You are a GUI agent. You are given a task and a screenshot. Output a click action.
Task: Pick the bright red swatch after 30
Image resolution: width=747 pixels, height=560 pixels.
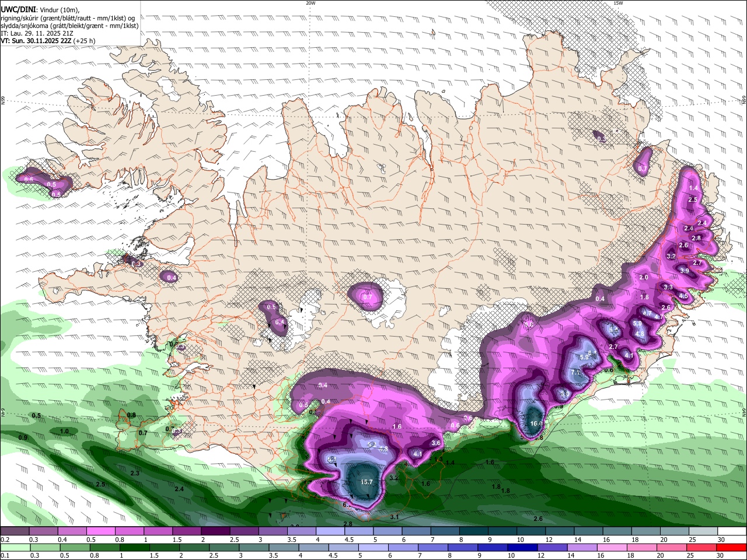(731, 548)
